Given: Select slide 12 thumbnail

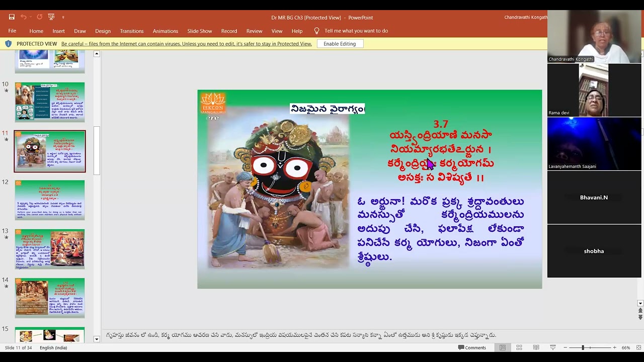Looking at the screenshot, I should click(50, 200).
